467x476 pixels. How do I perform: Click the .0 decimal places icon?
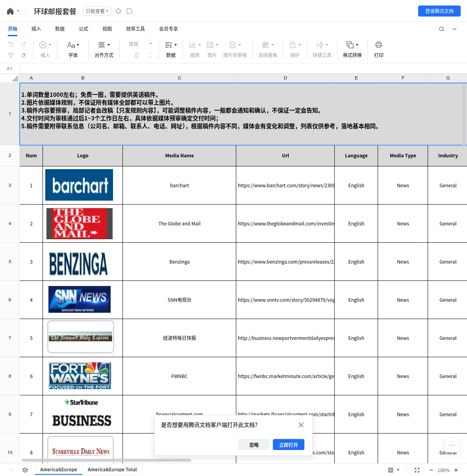tap(136, 55)
